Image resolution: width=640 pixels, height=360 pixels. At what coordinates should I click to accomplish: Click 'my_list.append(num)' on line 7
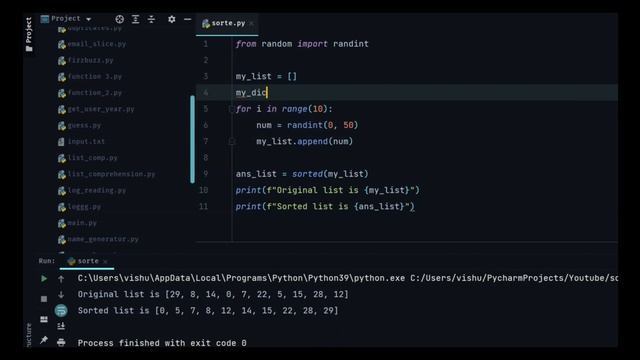pos(304,142)
